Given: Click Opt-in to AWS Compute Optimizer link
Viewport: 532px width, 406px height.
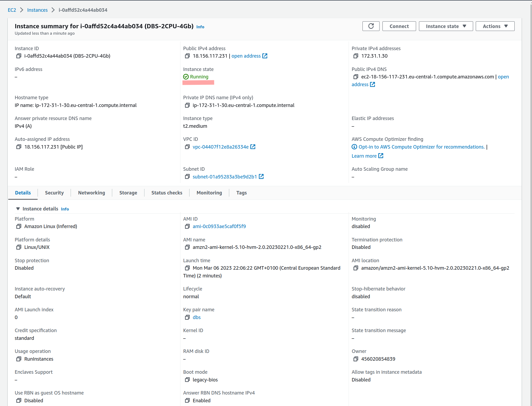Looking at the screenshot, I should click(421, 147).
